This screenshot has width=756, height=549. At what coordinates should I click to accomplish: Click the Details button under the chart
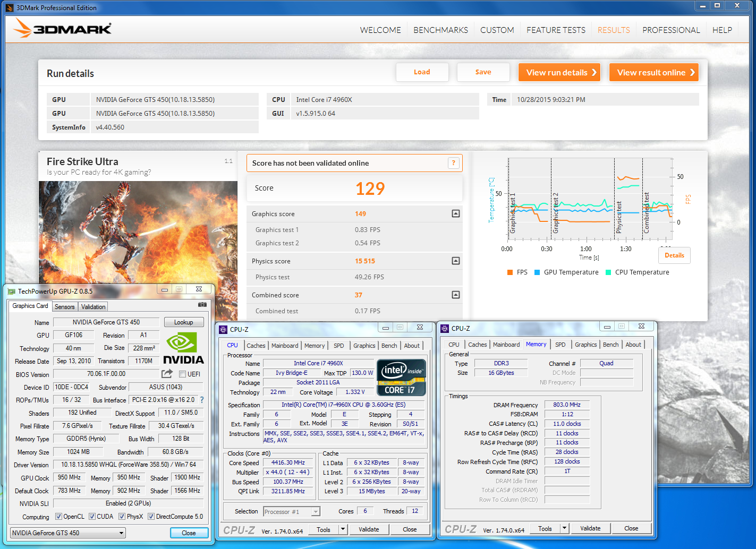674,255
